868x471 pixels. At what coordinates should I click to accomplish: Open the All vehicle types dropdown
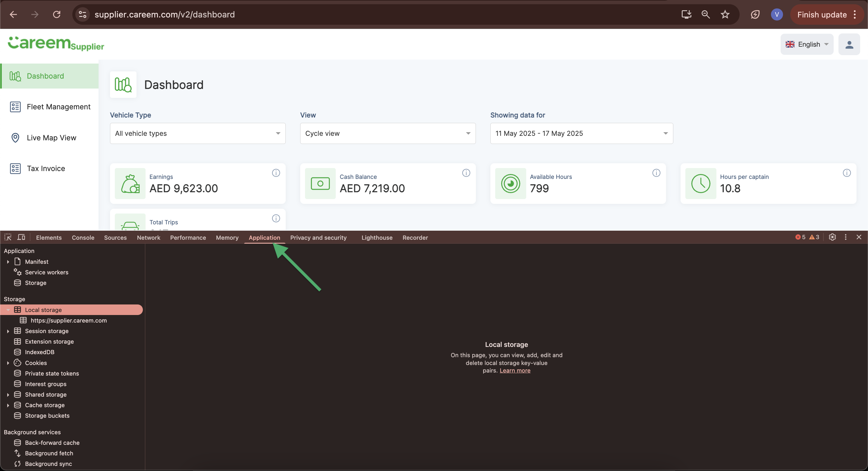(x=198, y=133)
